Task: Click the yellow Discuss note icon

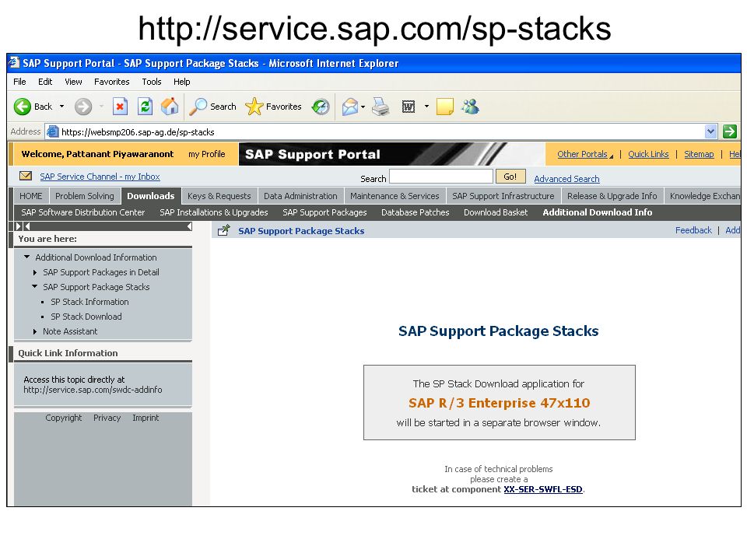Action: (444, 107)
